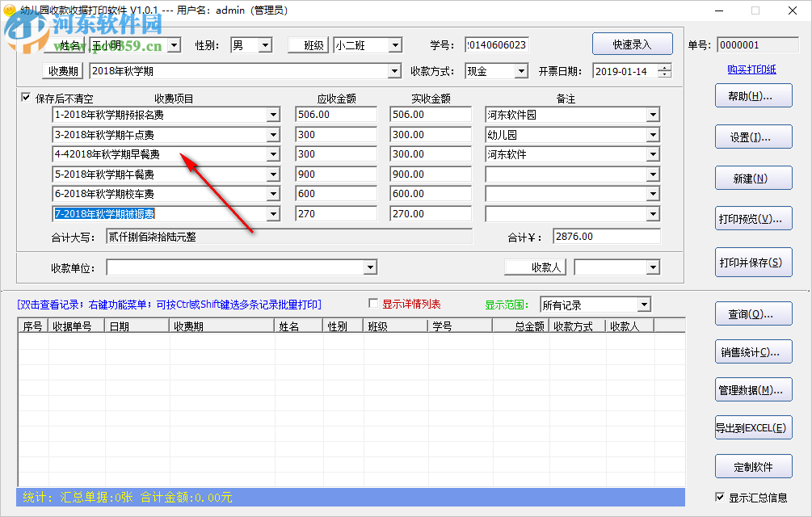The image size is (812, 517).
Task: Sort by the 总金额 column header
Action: [x=521, y=326]
